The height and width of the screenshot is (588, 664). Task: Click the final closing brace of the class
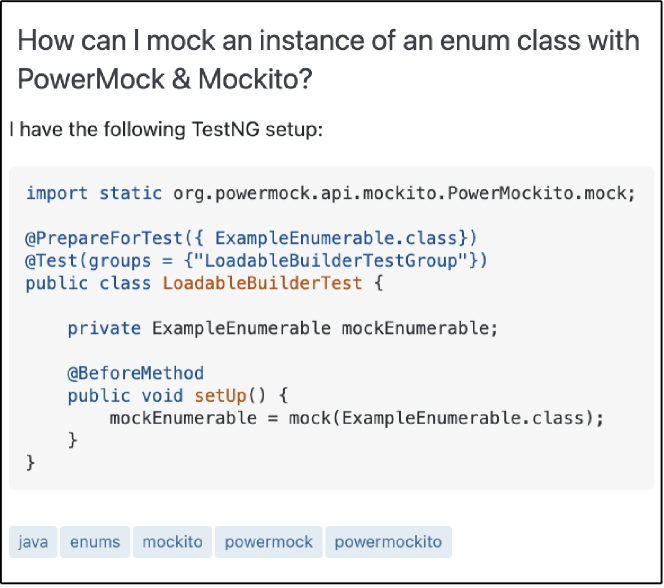tap(30, 463)
